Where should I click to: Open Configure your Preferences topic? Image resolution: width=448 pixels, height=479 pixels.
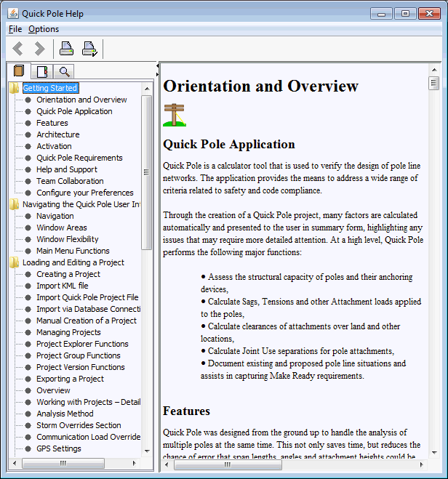pyautogui.click(x=85, y=193)
